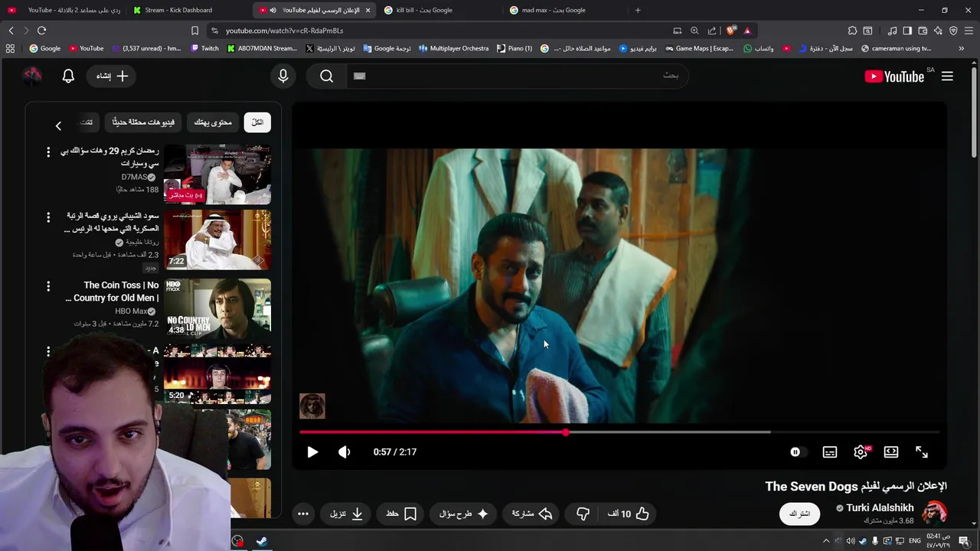Open the 5:20 video thumbnail in the sidebar

point(217,375)
